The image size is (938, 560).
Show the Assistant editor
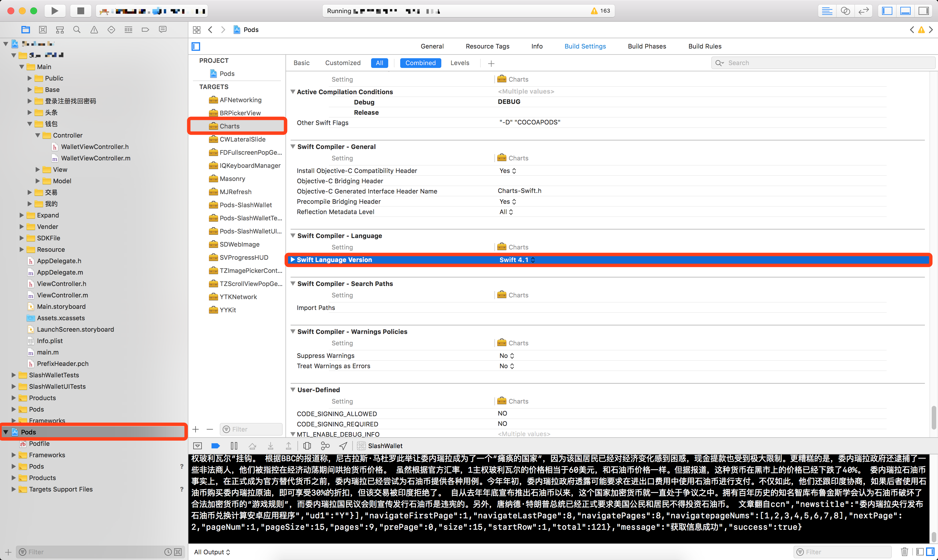coord(845,11)
